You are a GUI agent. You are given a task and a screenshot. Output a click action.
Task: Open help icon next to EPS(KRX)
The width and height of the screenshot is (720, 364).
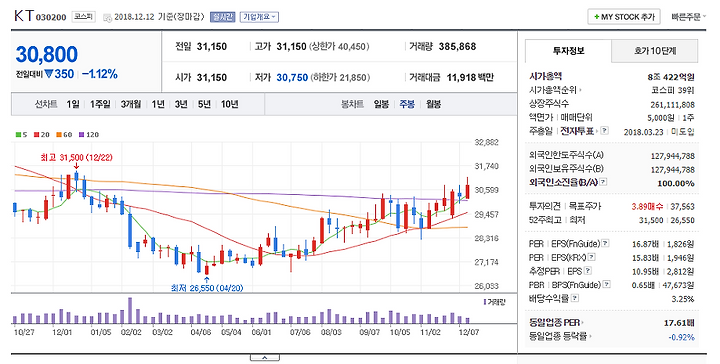pyautogui.click(x=592, y=257)
